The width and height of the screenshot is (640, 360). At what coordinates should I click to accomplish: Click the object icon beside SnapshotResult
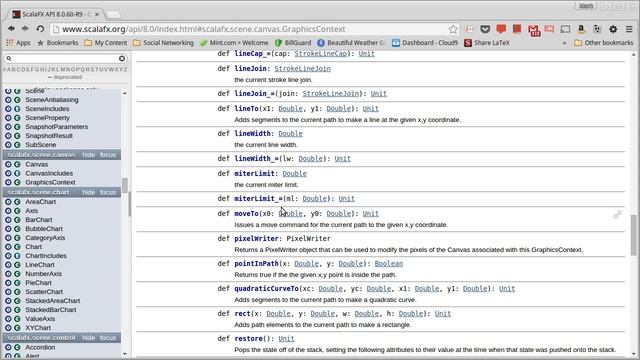(8, 136)
